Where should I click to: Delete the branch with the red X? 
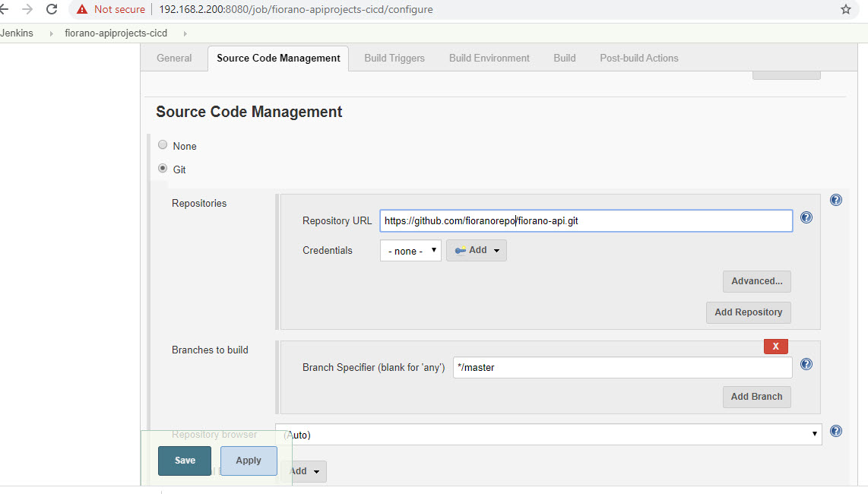point(775,346)
